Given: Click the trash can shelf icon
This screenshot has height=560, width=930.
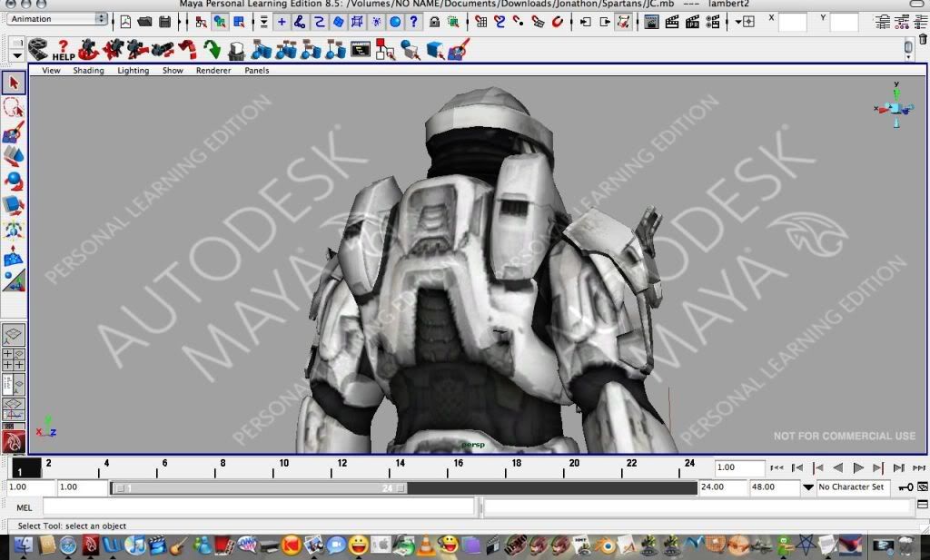Looking at the screenshot, I should 923,40.
